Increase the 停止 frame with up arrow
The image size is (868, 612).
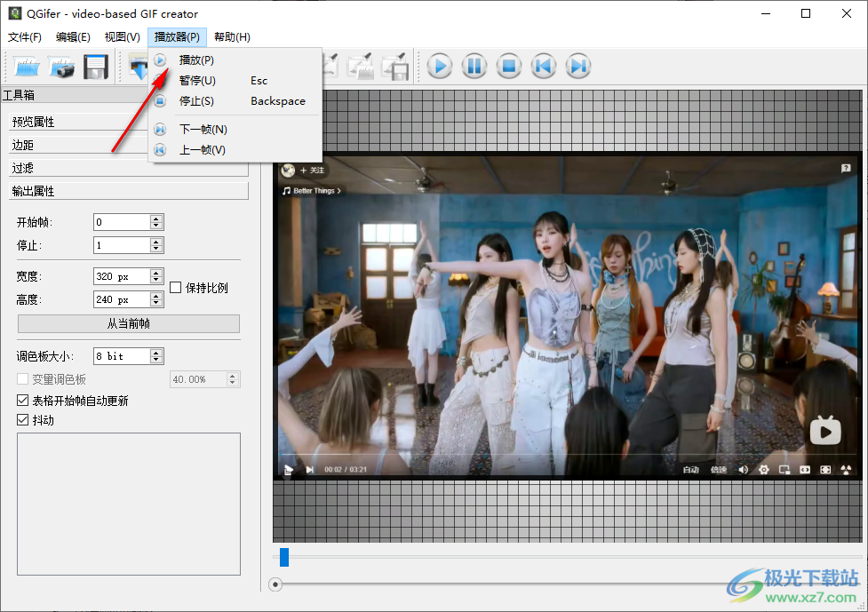click(156, 242)
